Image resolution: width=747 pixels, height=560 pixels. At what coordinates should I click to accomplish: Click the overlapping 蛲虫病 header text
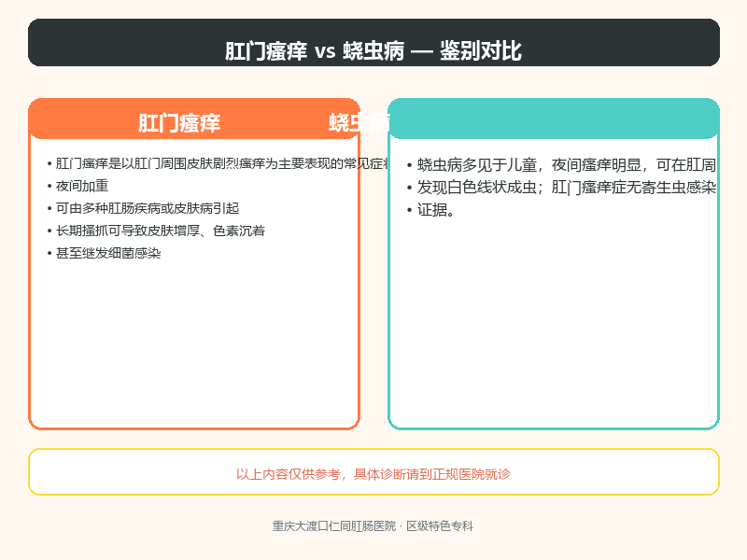click(359, 123)
